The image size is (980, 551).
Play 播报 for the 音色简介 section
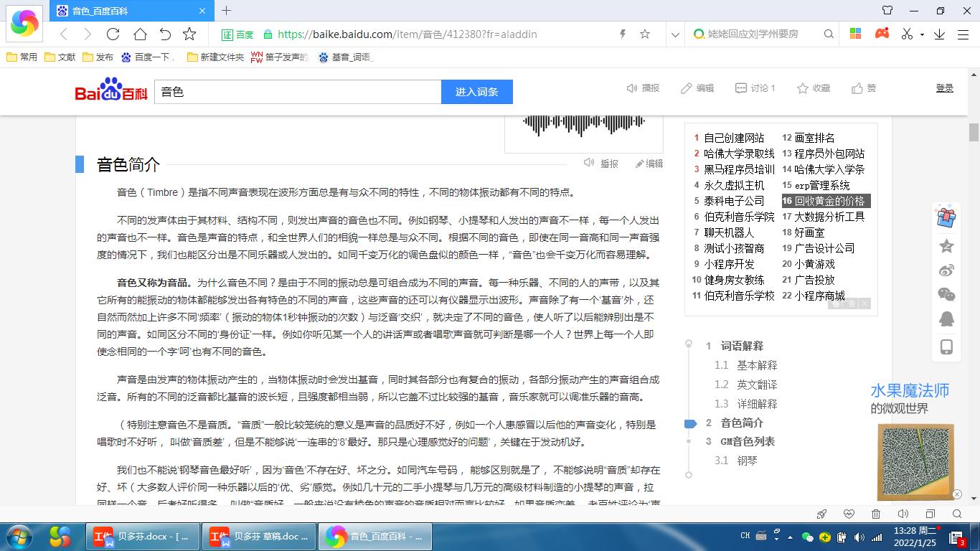(x=601, y=164)
